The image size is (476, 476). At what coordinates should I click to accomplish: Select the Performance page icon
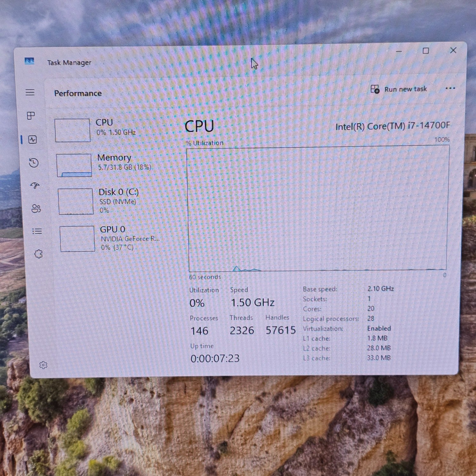click(x=32, y=140)
